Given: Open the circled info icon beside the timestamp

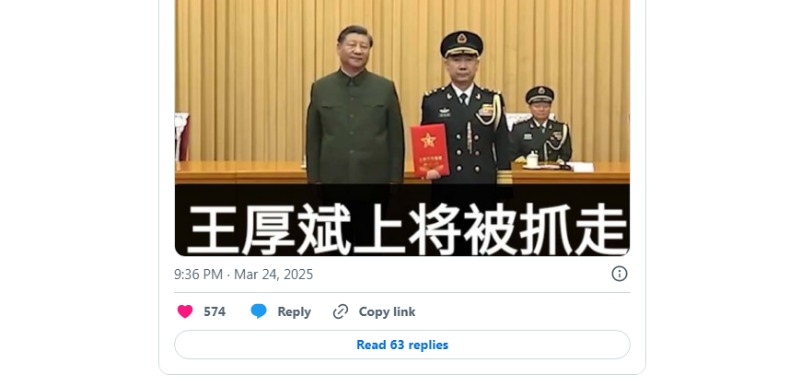Looking at the screenshot, I should click(619, 274).
